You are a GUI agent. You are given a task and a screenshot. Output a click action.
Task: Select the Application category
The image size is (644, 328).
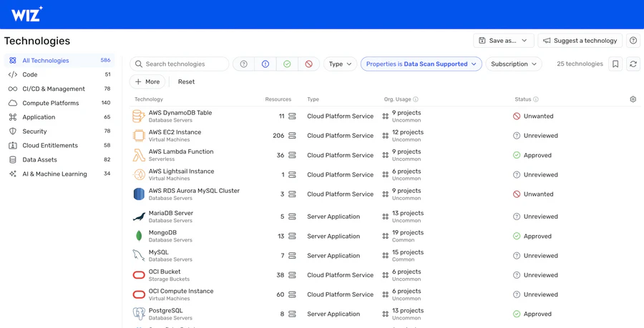pos(59,117)
